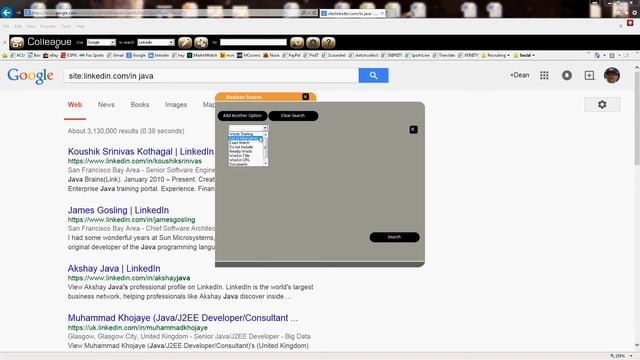640x360 pixels.
Task: Focus the Colleague toolbar search text field
Action: point(253,42)
